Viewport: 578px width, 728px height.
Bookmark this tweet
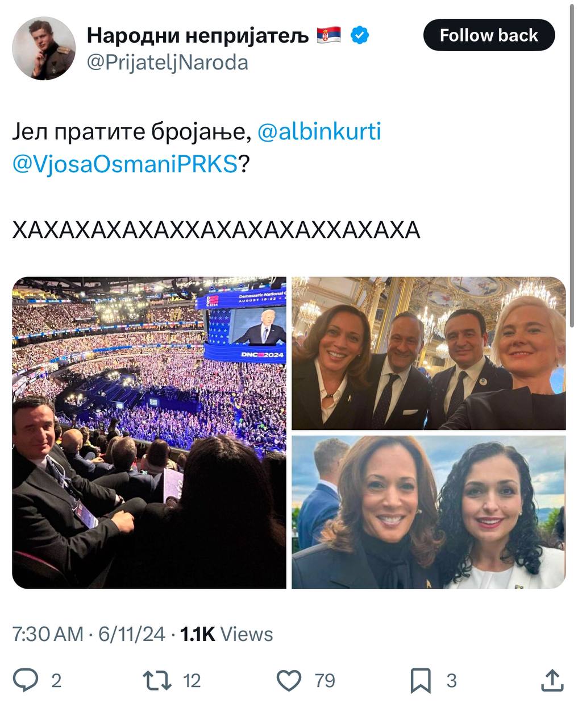421,680
